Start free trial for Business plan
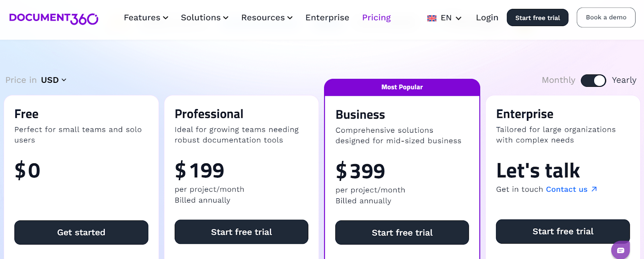644x259 pixels. tap(402, 232)
